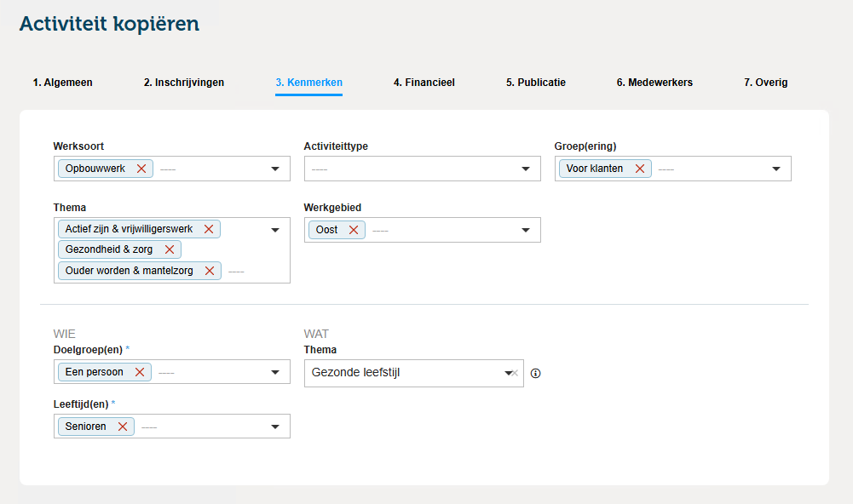
Task: Remove Ouder worden & mantelzorg tag
Action: coord(210,271)
